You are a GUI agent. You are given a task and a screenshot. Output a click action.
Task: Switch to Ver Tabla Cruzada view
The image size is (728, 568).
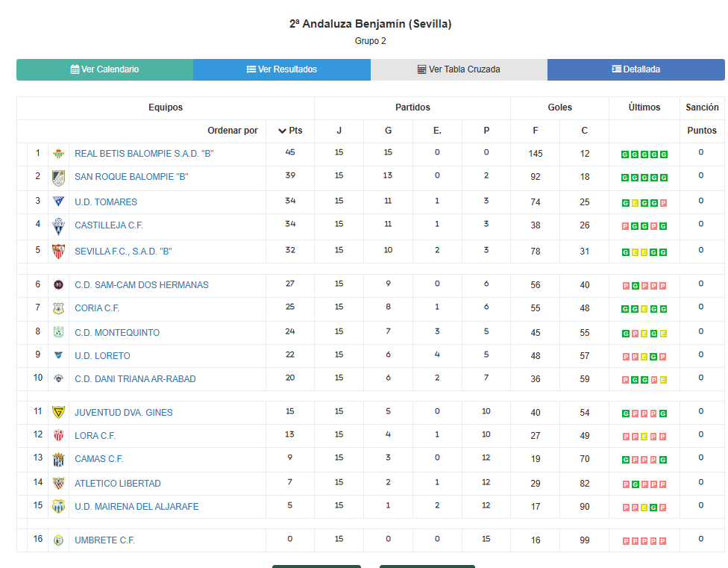pyautogui.click(x=459, y=69)
